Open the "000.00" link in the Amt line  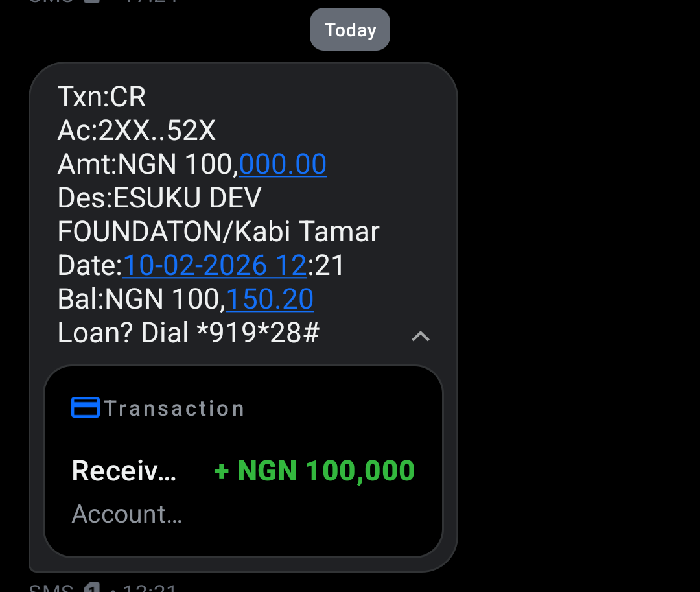283,165
